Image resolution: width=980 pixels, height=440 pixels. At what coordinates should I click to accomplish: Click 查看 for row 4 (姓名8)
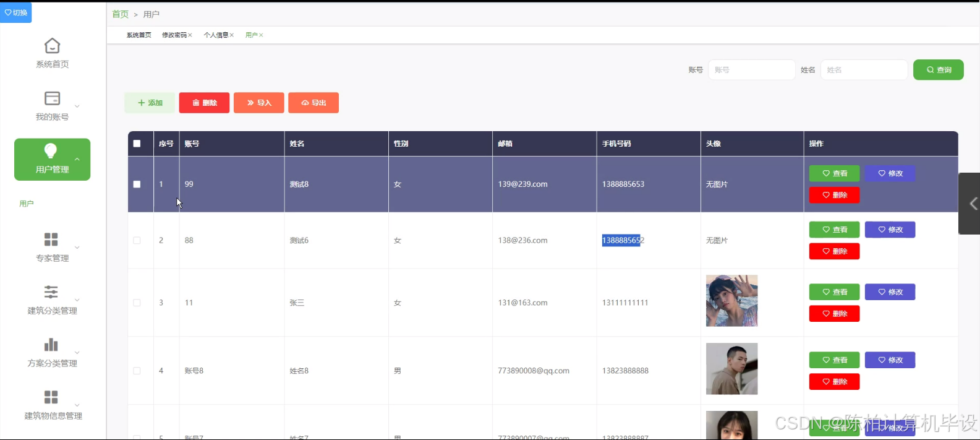coord(835,360)
